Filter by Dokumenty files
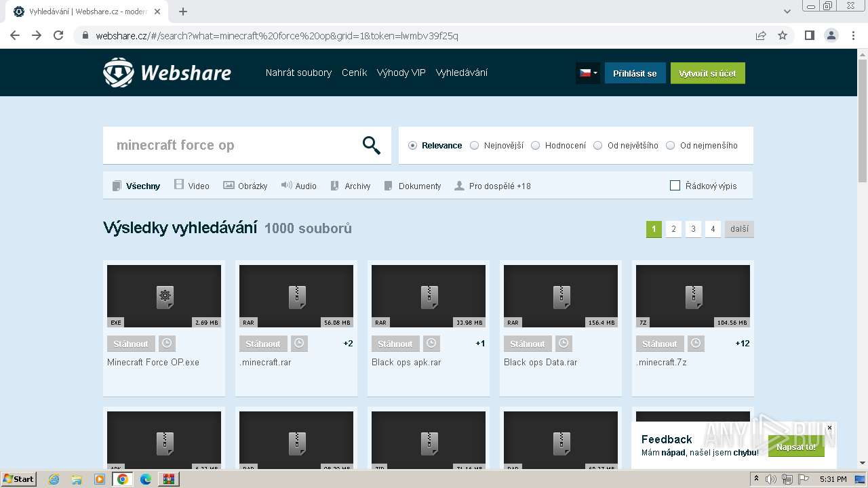Screen dimensions: 868x488 412,186
